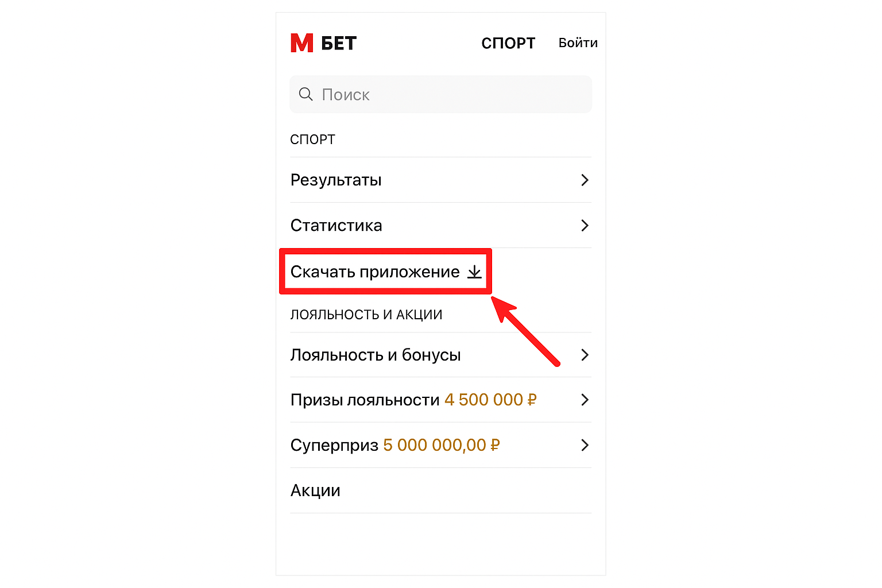Click the 5 000 000,00 ₽ Суперприз amount

point(440,445)
